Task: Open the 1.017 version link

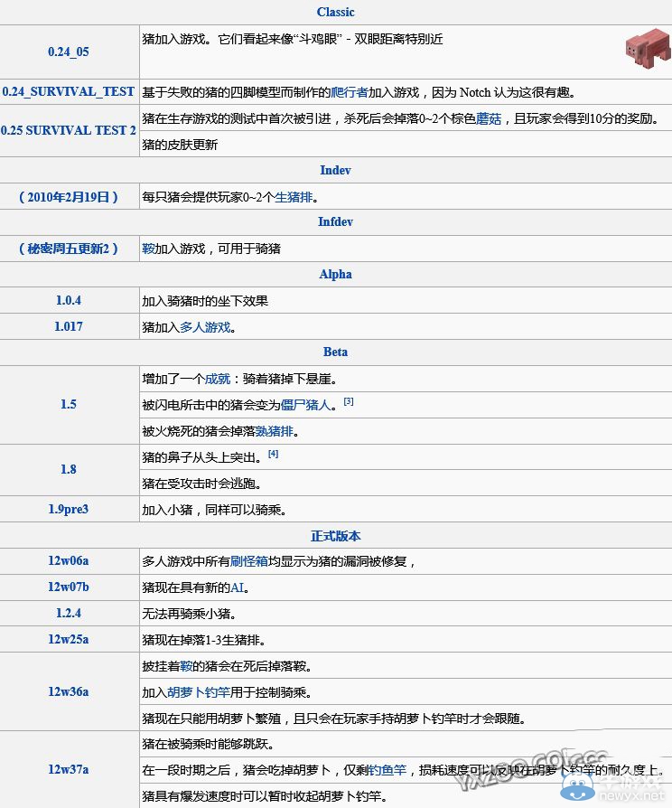Action: click(x=69, y=326)
